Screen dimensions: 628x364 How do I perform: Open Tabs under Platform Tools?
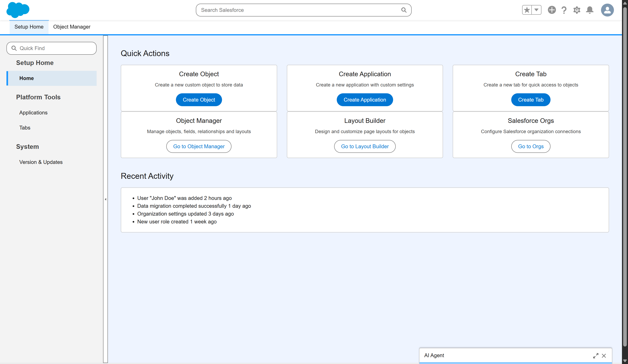coord(25,128)
